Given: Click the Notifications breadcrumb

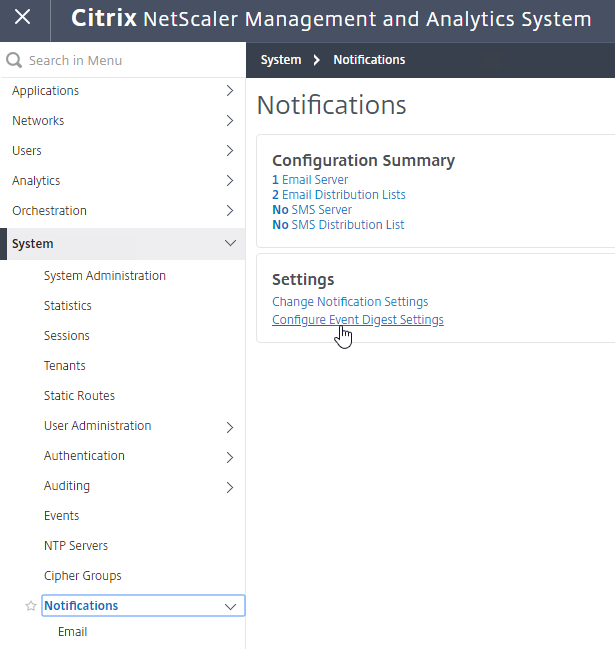Looking at the screenshot, I should pos(369,60).
